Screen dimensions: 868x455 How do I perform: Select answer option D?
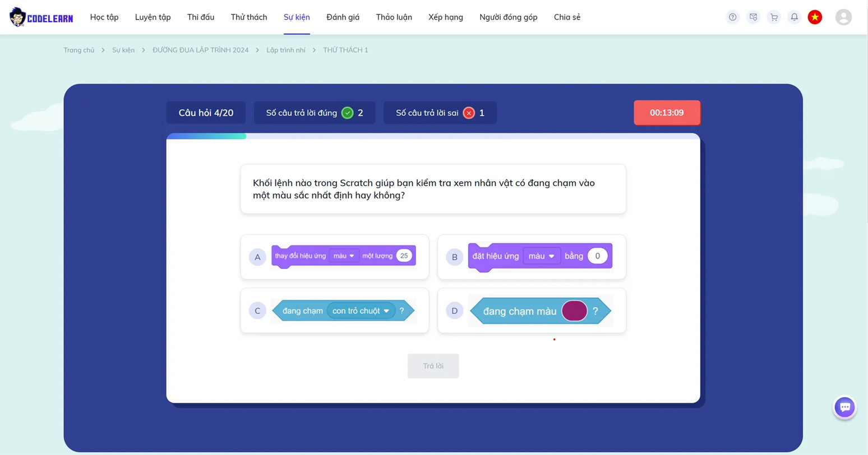click(532, 310)
